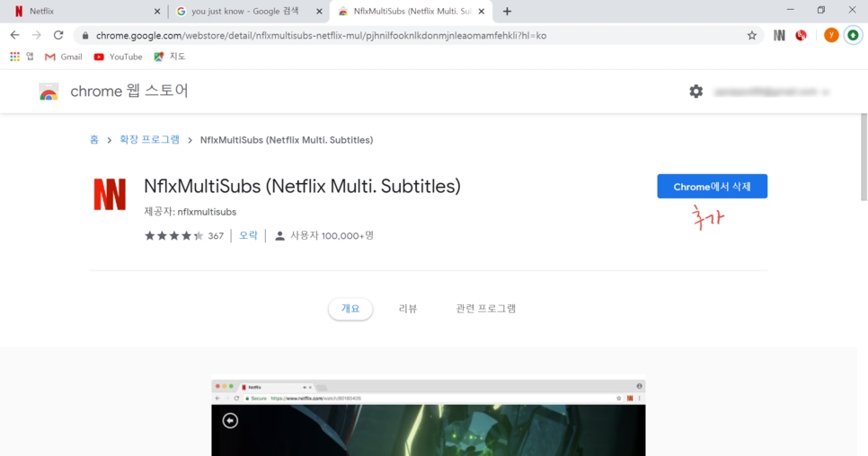This screenshot has width=868, height=456.
Task: Open the orange 'y' profile avatar
Action: coord(831,35)
